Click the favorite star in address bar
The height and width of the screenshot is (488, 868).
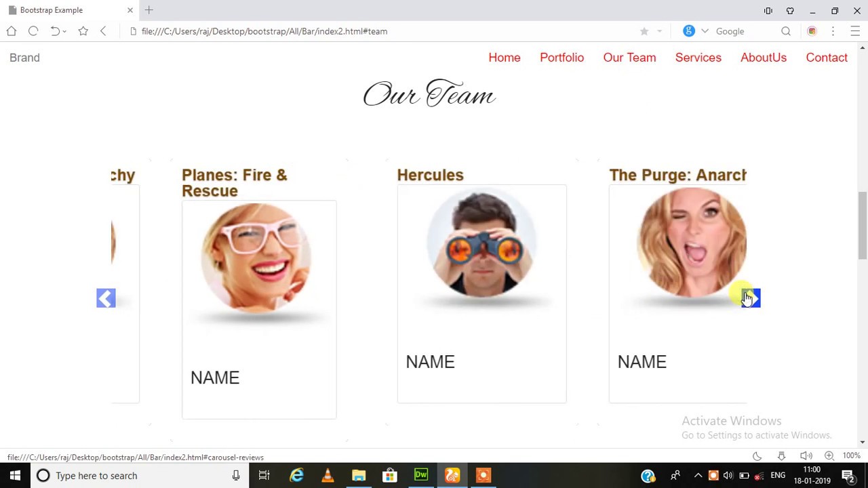644,31
